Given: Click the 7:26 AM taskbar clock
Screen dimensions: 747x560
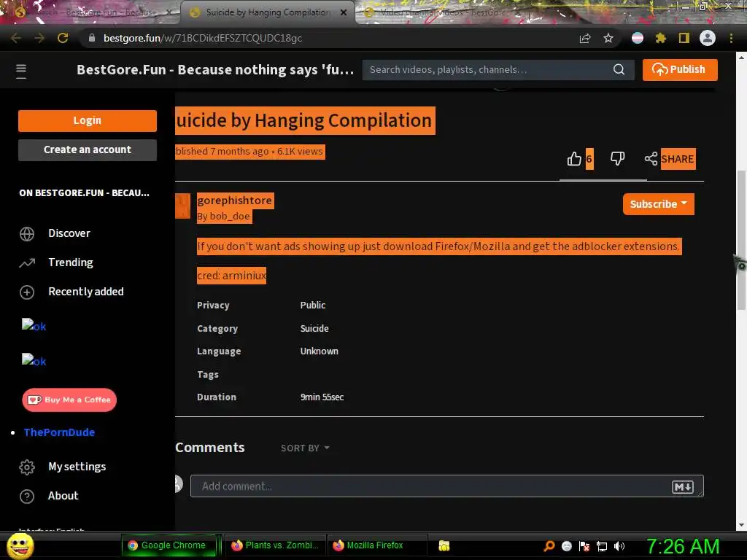Looking at the screenshot, I should point(683,546).
